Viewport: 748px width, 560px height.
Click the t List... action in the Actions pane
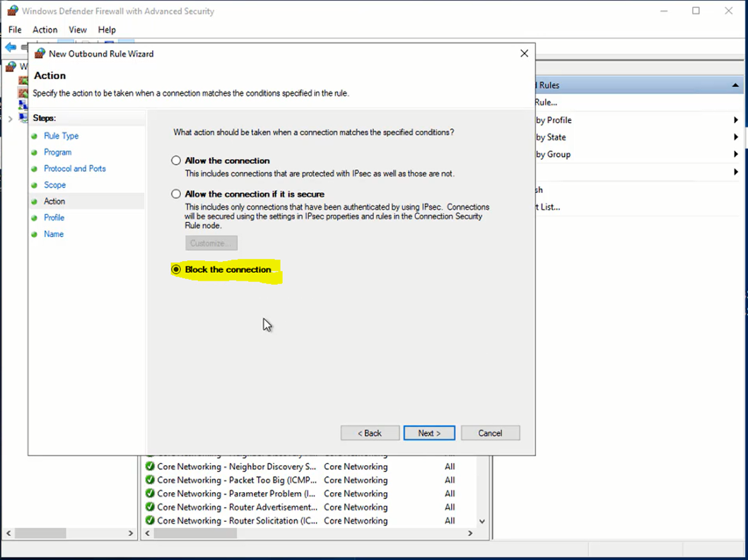point(548,207)
